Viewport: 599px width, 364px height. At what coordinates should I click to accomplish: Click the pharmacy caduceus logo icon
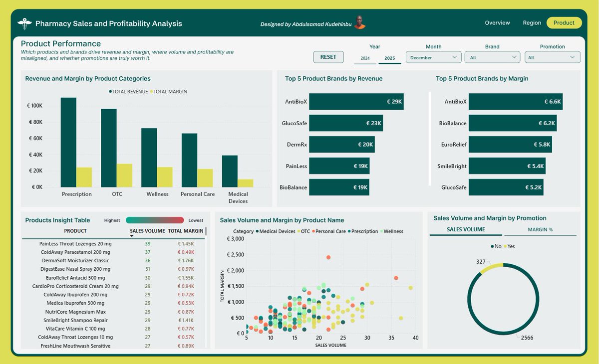[24, 23]
